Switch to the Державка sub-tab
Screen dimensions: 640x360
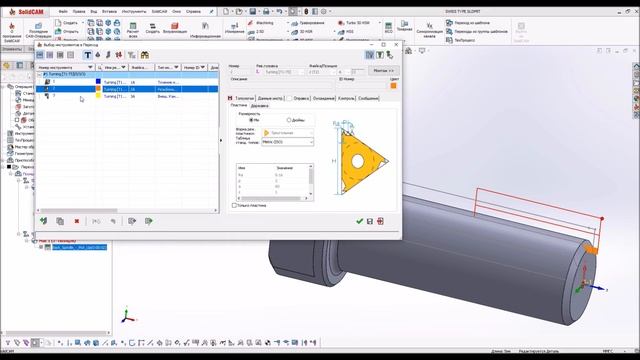260,106
